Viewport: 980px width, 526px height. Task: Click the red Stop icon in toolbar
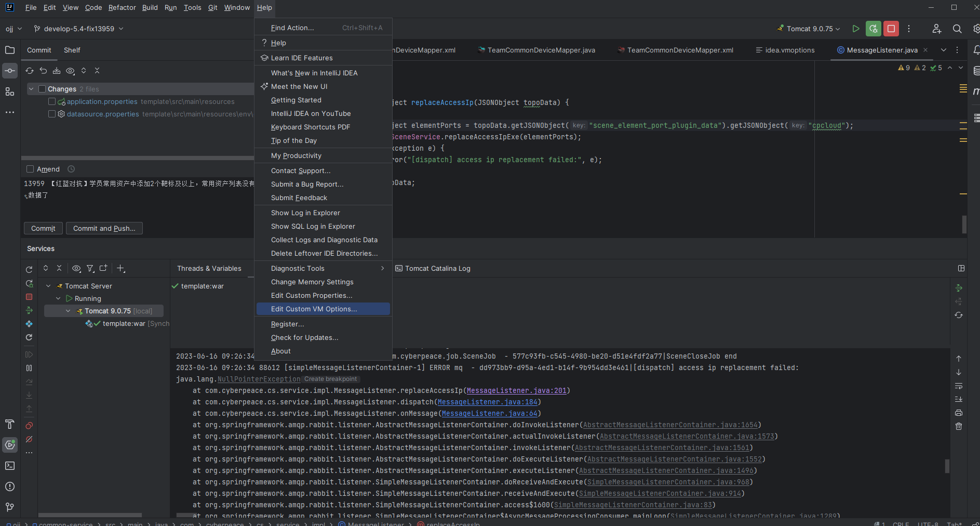pos(891,29)
